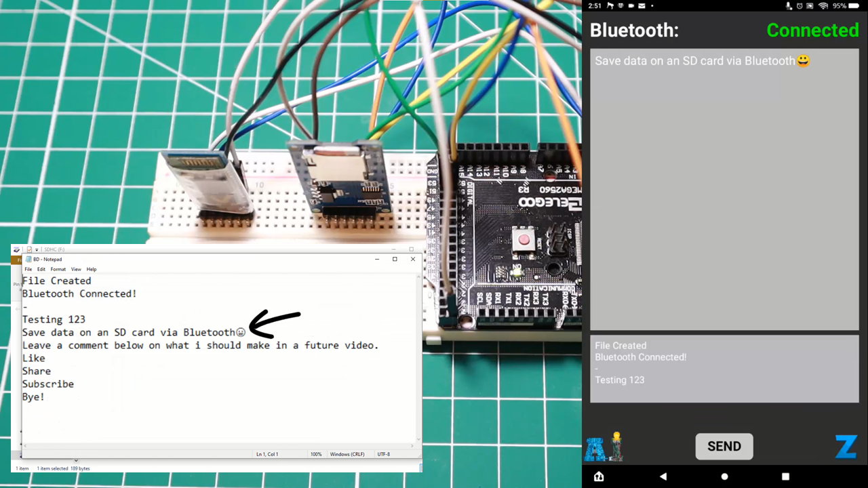
Task: Click the UTF-8 encoding indicator
Action: pyautogui.click(x=383, y=454)
